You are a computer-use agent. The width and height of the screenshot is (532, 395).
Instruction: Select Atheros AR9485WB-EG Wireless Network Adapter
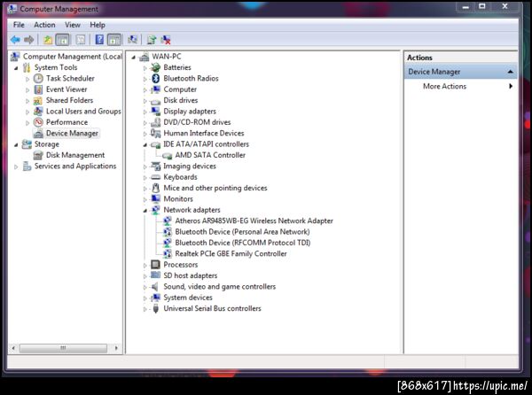[254, 221]
